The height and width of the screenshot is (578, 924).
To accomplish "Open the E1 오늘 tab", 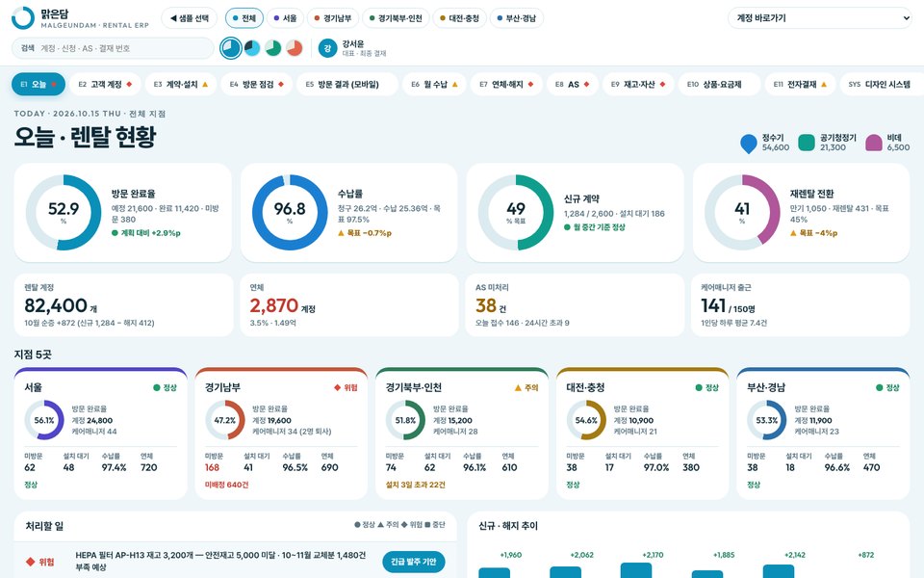I will (38, 85).
